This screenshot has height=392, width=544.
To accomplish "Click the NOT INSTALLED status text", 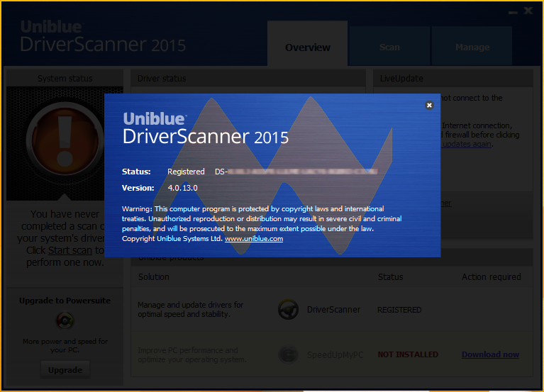I will [408, 354].
